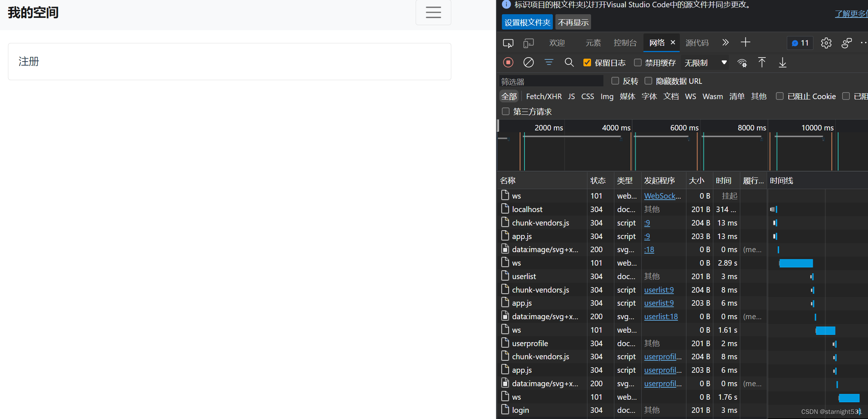Clear the network log
This screenshot has width=868, height=419.
click(x=528, y=63)
